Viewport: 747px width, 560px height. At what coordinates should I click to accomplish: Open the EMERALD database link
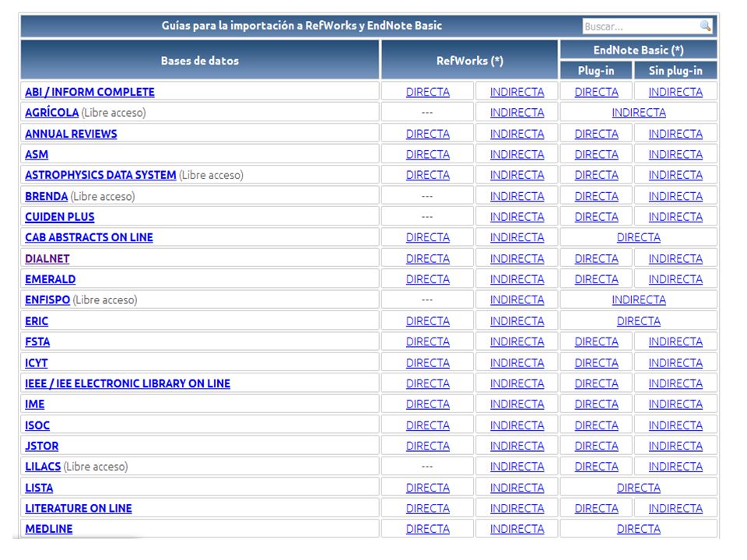[x=50, y=279]
